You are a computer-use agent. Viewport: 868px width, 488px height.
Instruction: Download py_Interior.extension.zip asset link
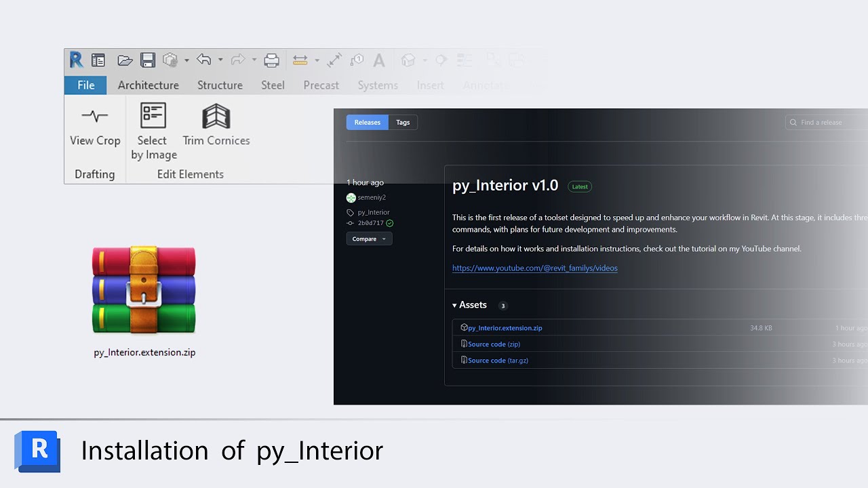point(505,328)
